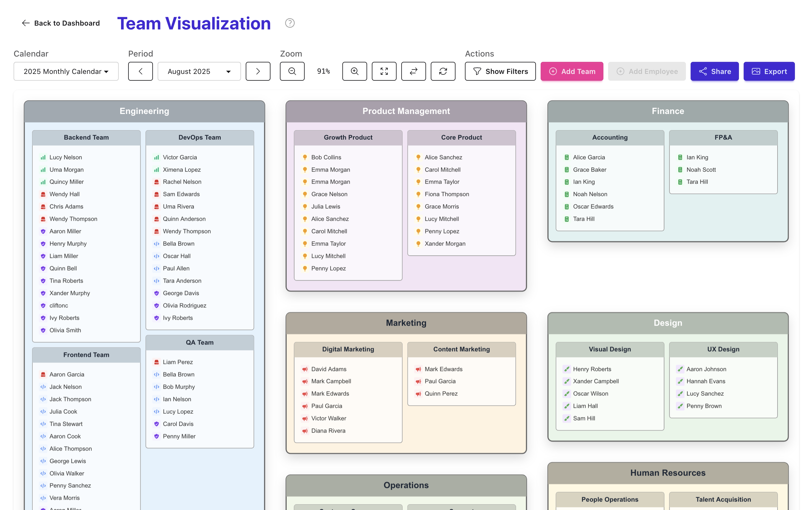
Task: Switch the chart orientation with swap arrows
Action: tap(413, 71)
